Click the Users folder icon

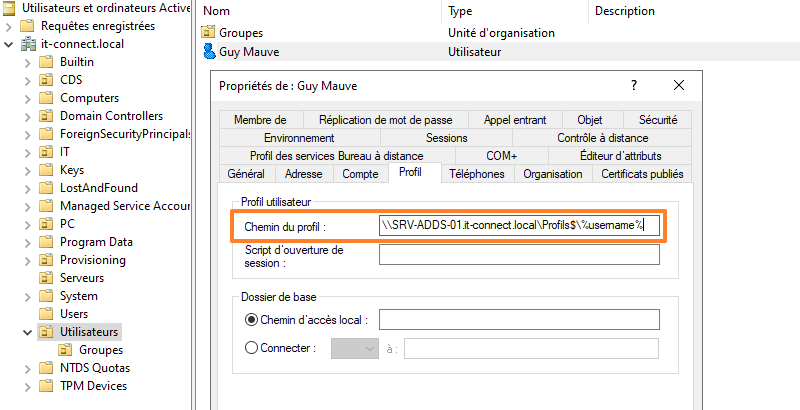pos(46,314)
